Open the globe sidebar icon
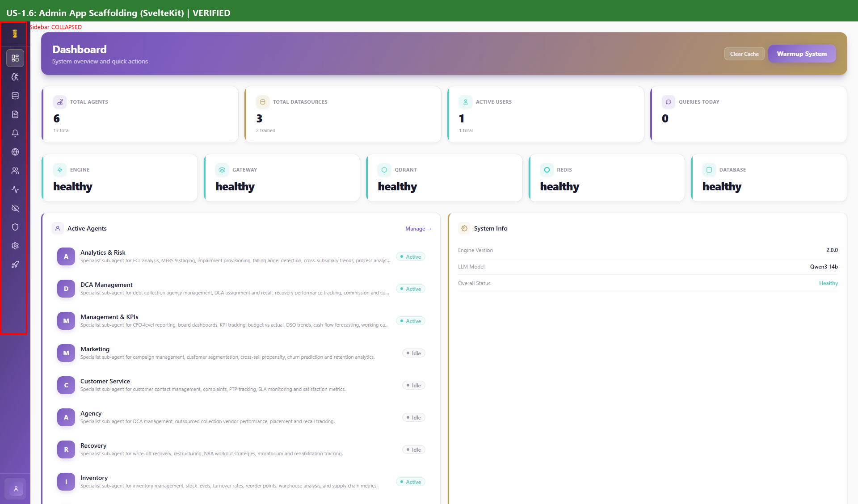The width and height of the screenshot is (858, 504). pyautogui.click(x=15, y=152)
